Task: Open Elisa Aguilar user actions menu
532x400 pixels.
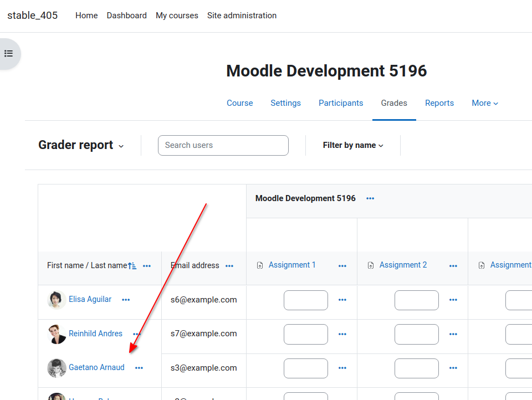Action: [126, 300]
